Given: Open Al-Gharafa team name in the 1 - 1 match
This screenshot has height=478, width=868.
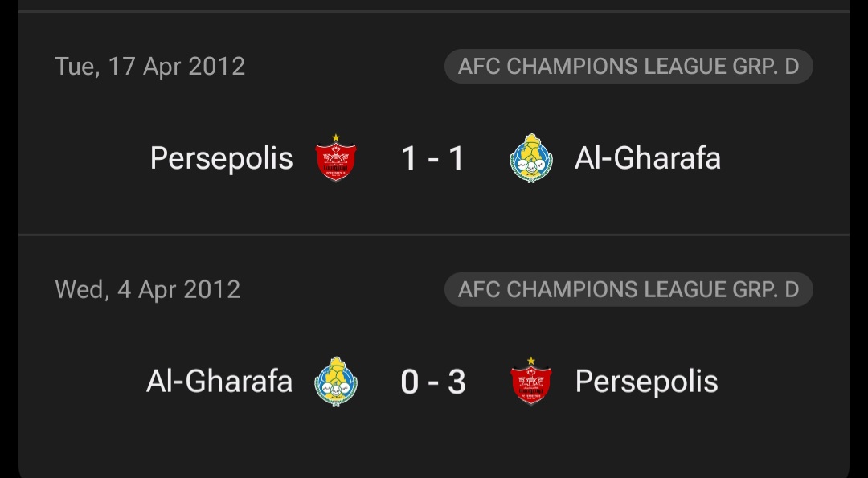Looking at the screenshot, I should click(648, 158).
